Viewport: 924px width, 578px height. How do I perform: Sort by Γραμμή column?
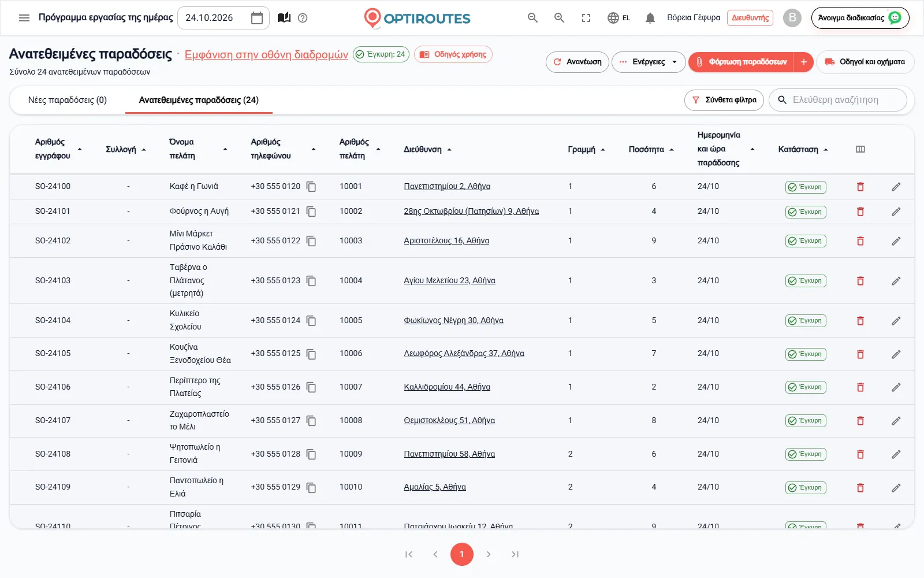click(x=586, y=149)
